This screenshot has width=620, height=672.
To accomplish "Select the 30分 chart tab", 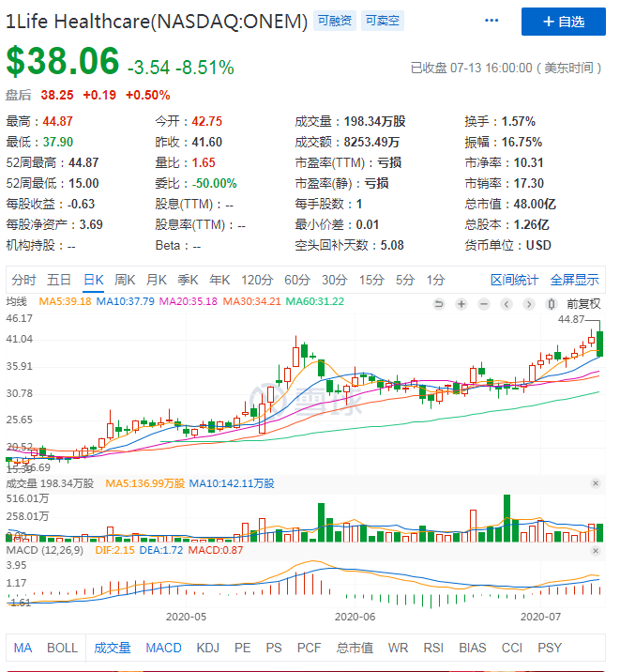I will [335, 280].
